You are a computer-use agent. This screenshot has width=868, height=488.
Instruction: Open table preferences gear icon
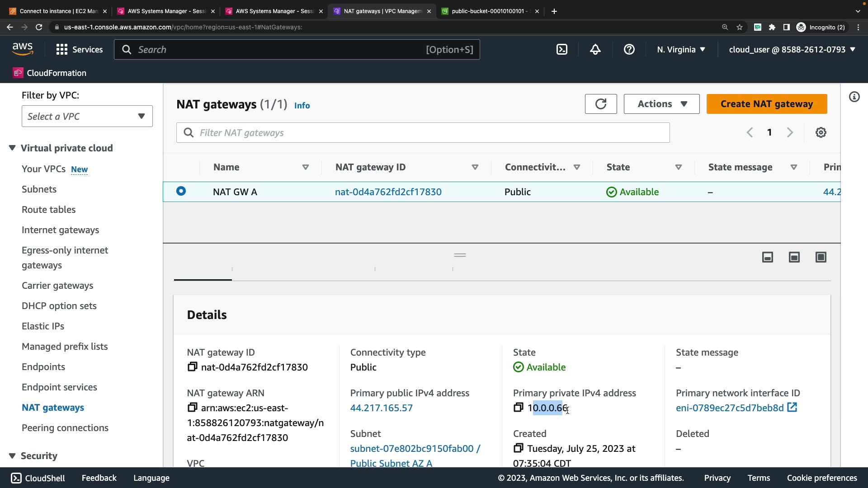click(821, 132)
